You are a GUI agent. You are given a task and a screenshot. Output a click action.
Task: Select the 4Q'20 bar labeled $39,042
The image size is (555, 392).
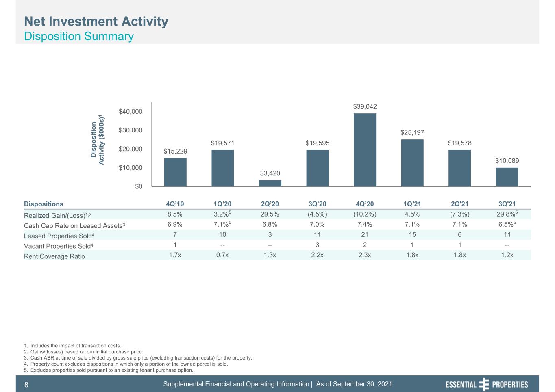click(365, 150)
